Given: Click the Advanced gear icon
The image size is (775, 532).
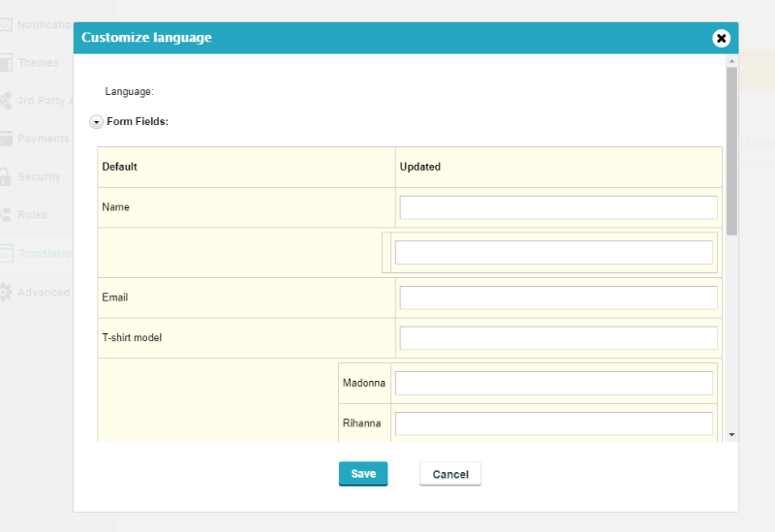Looking at the screenshot, I should tap(6, 293).
